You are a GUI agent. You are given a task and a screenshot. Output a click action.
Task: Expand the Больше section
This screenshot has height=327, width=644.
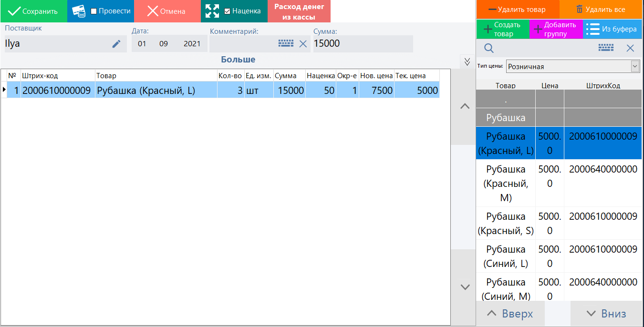tap(238, 60)
